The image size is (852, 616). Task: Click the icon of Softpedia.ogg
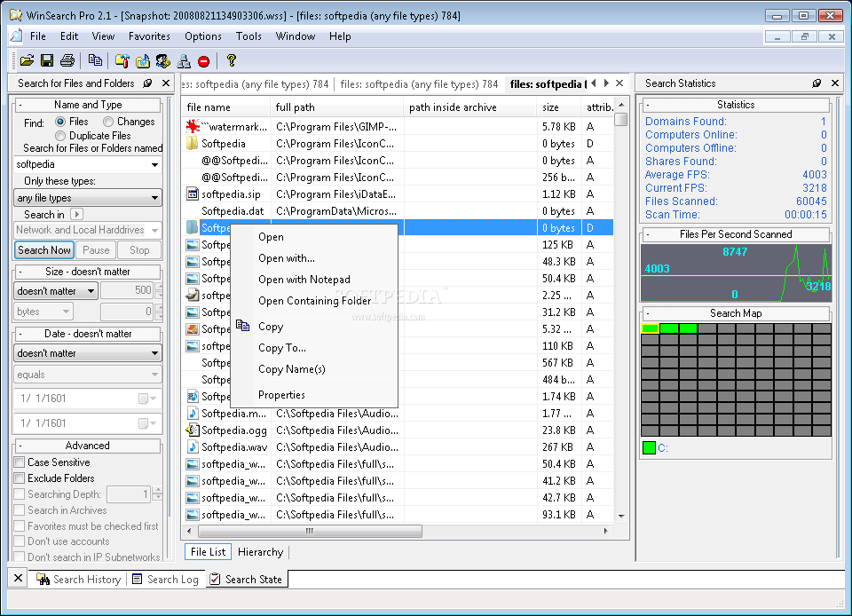(x=193, y=430)
